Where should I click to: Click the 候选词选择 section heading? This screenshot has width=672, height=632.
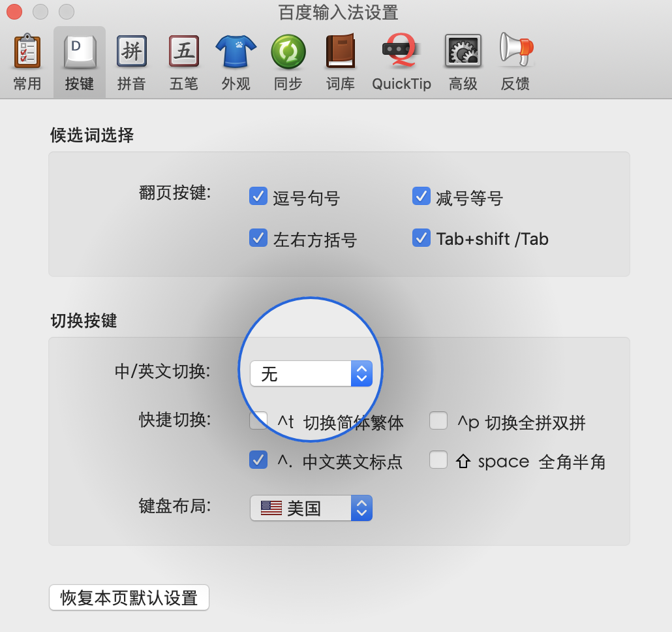92,135
